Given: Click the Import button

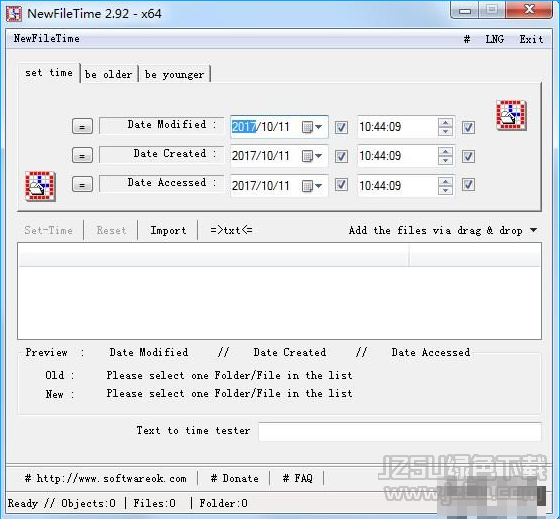Looking at the screenshot, I should (168, 230).
